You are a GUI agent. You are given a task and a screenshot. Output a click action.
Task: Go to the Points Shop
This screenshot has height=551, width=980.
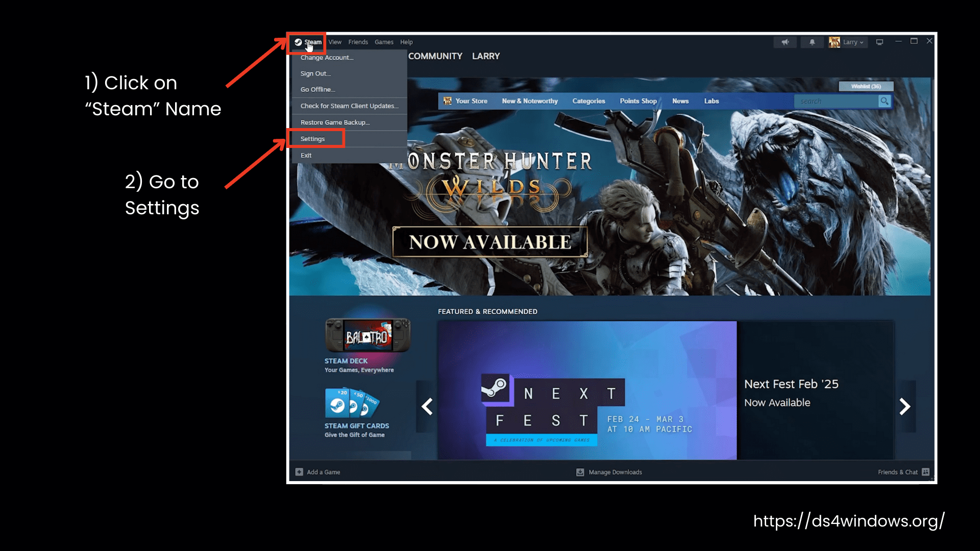coord(638,101)
